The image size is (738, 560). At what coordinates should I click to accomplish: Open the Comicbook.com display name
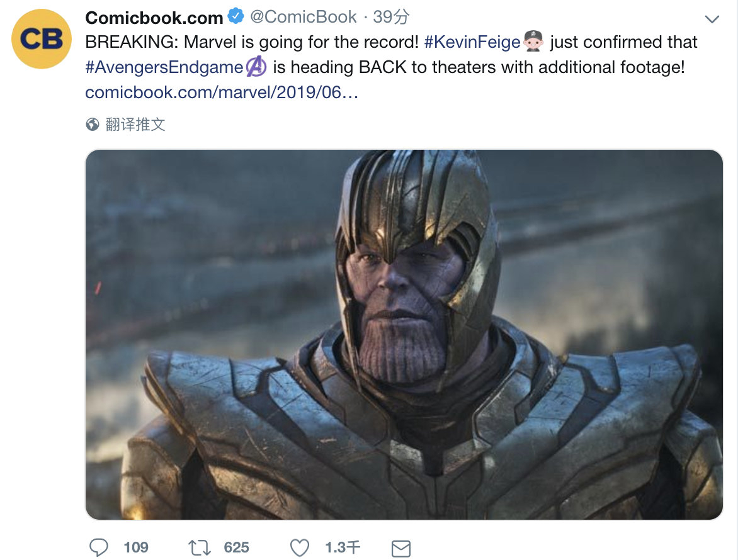pos(154,18)
